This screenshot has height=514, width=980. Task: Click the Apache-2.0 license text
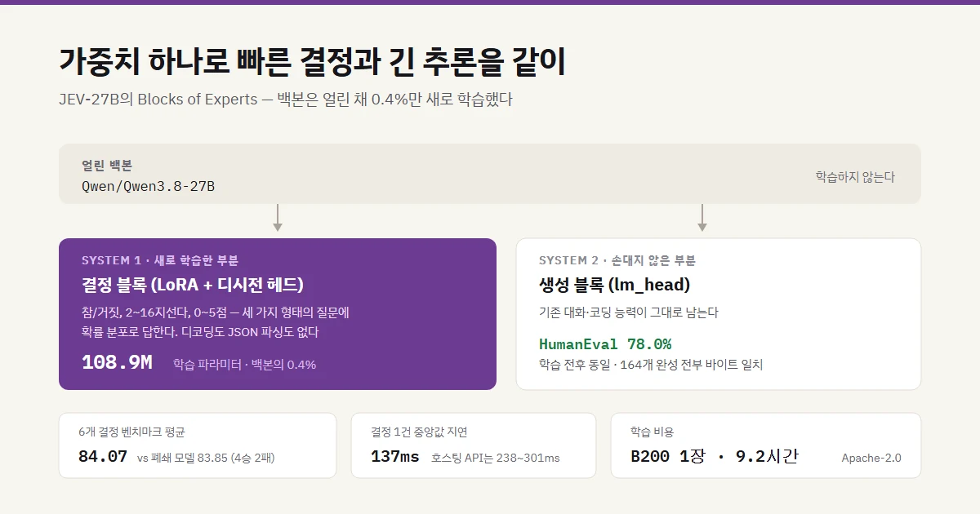tap(871, 458)
